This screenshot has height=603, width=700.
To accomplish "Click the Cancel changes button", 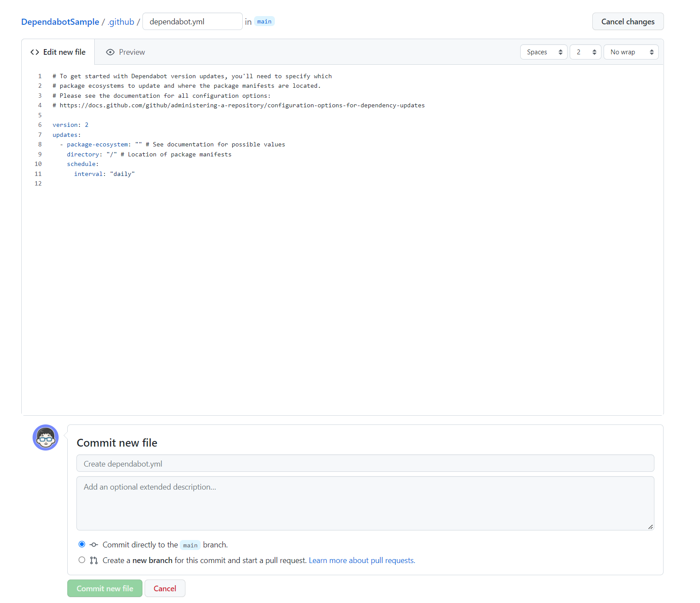I will coord(627,21).
